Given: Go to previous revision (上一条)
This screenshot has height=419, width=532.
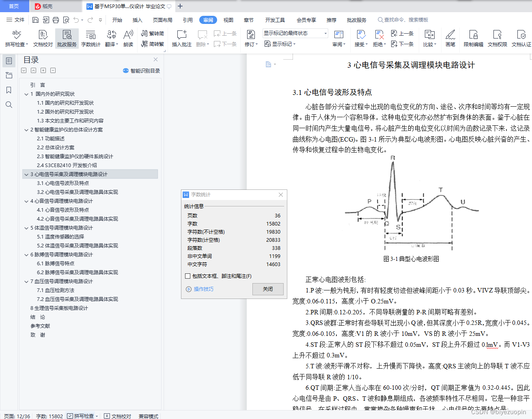Looking at the screenshot, I should (x=402, y=33).
